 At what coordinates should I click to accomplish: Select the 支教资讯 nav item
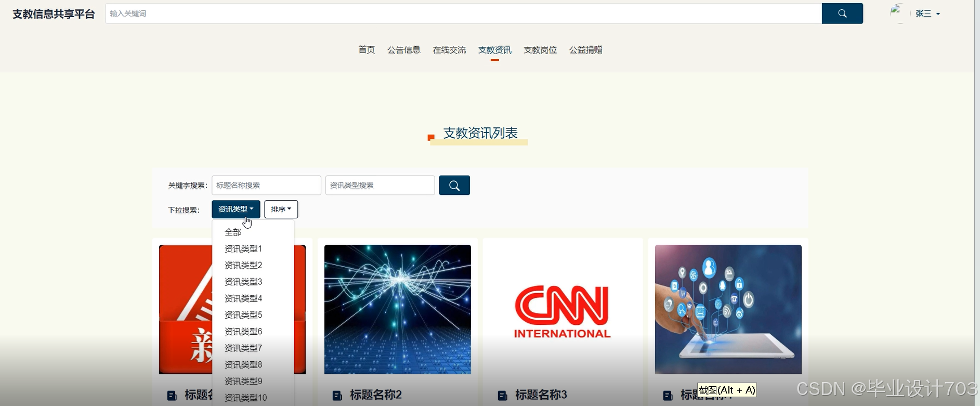click(495, 50)
